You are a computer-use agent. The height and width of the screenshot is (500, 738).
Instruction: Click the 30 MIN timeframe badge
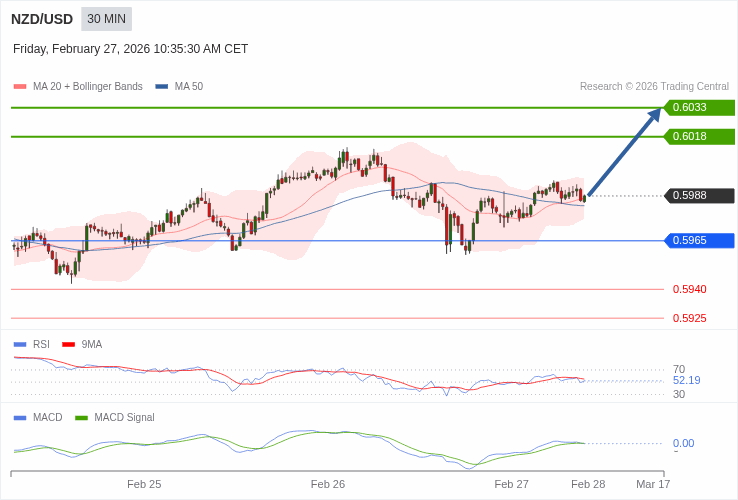coord(106,19)
